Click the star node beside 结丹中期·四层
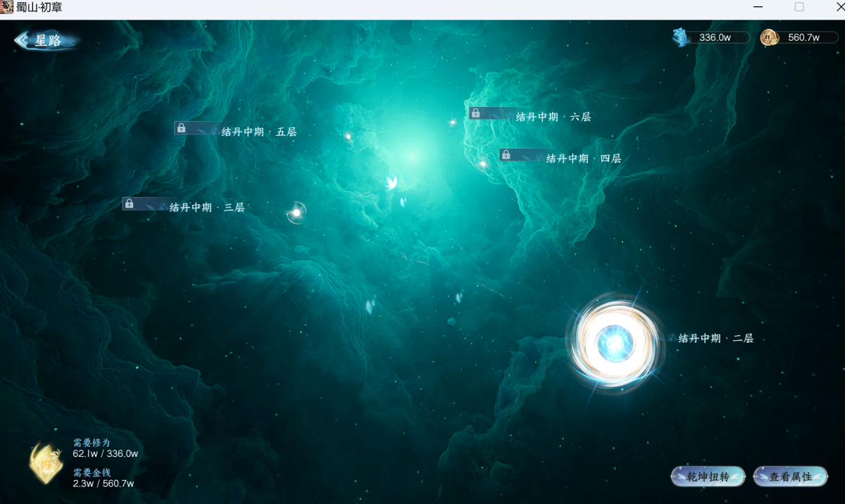 coord(483,164)
